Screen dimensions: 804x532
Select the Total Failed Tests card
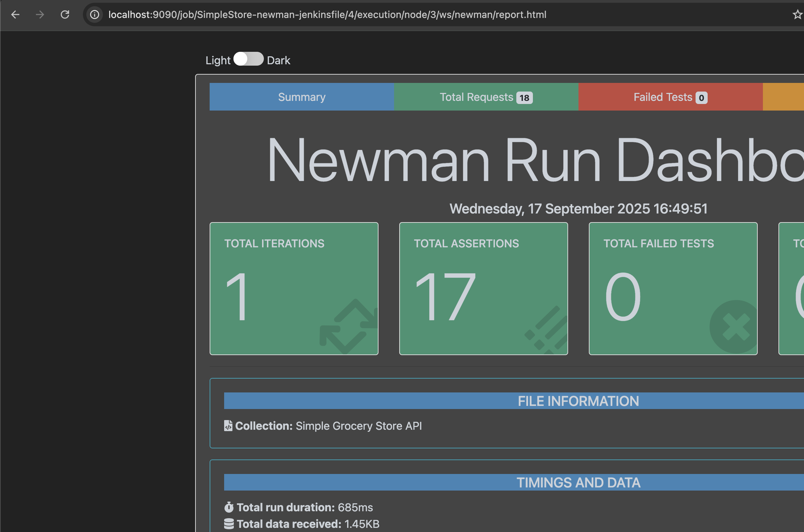[x=673, y=288]
